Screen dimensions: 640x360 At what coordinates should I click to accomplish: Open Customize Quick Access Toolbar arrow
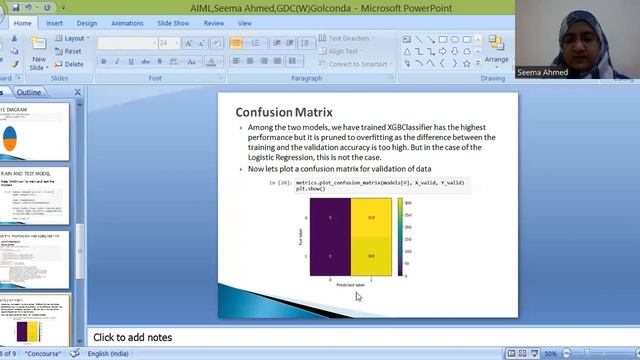pyautogui.click(x=63, y=8)
